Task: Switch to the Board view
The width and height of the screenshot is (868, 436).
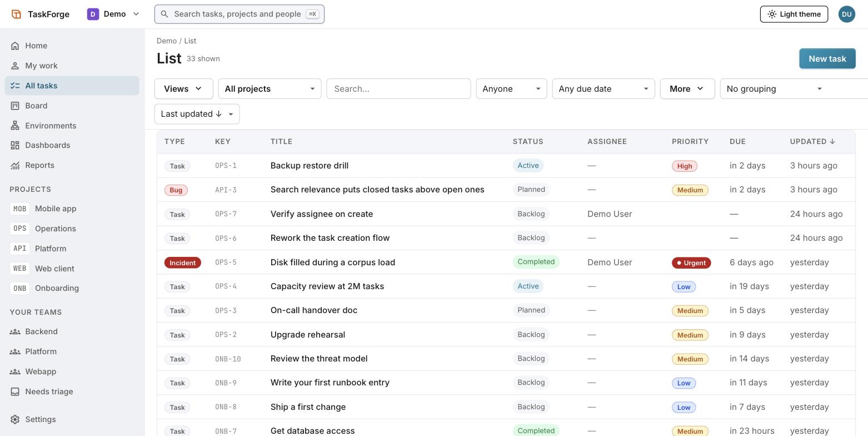Action: [x=72, y=106]
